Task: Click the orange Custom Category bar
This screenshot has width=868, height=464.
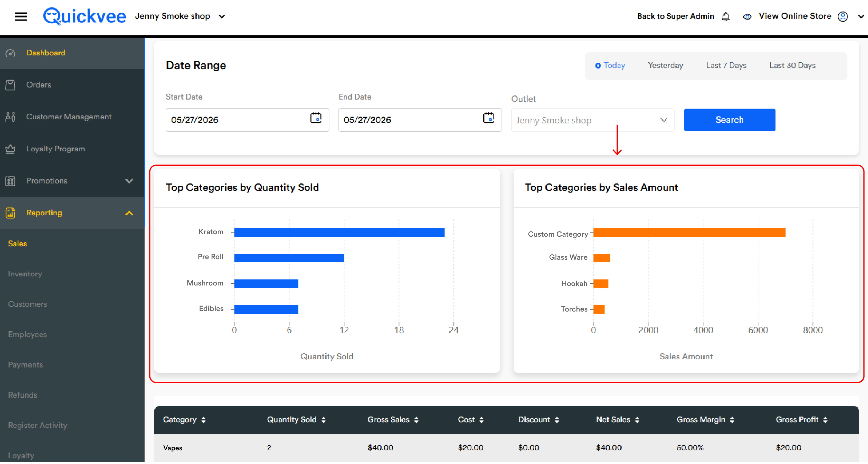Action: [x=689, y=232]
